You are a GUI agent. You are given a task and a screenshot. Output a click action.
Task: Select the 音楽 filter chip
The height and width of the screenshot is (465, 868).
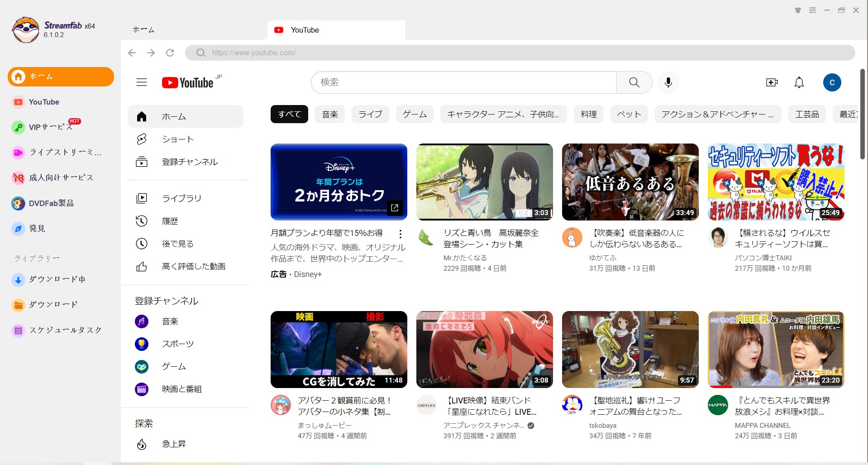coord(330,114)
